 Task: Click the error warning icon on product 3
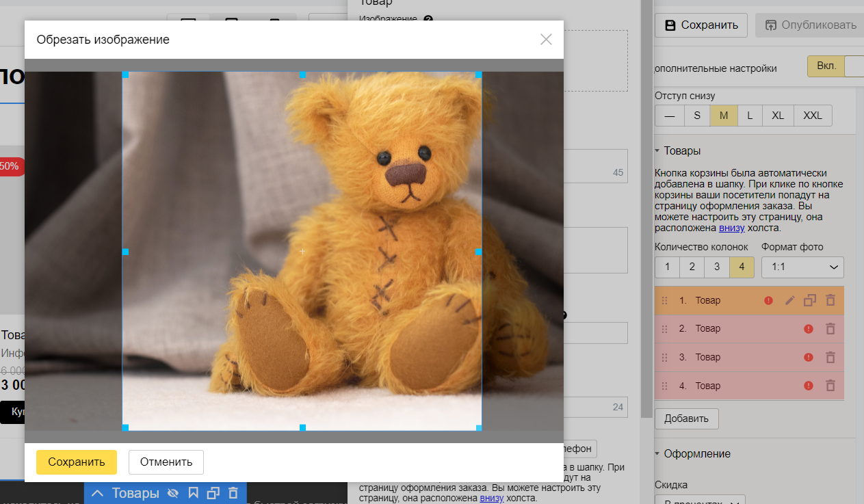click(x=809, y=357)
